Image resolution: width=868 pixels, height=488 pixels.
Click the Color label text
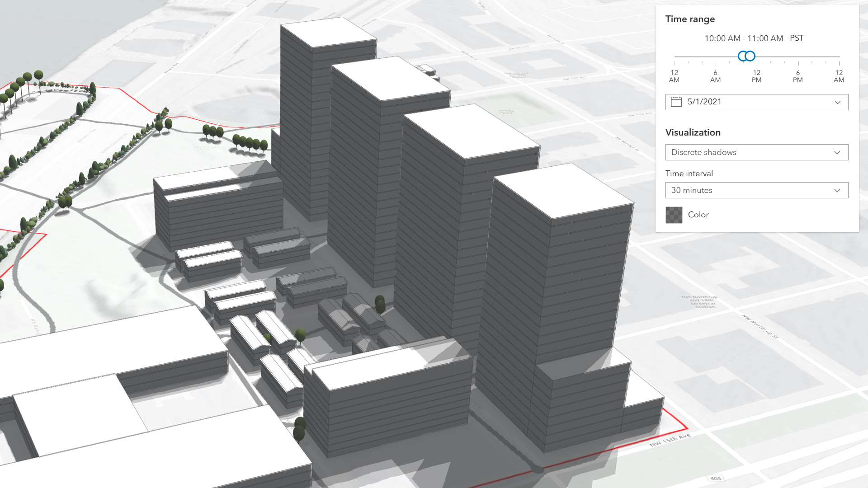tap(698, 215)
